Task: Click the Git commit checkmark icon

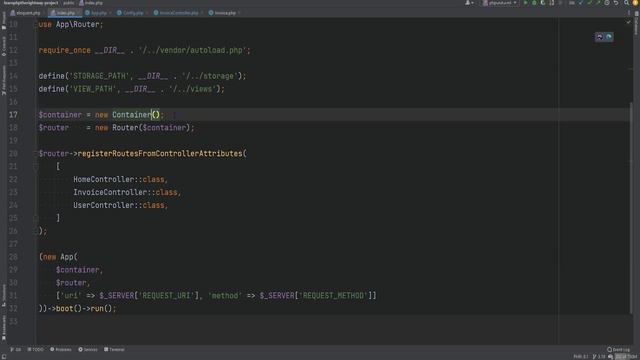Action: point(589,3)
